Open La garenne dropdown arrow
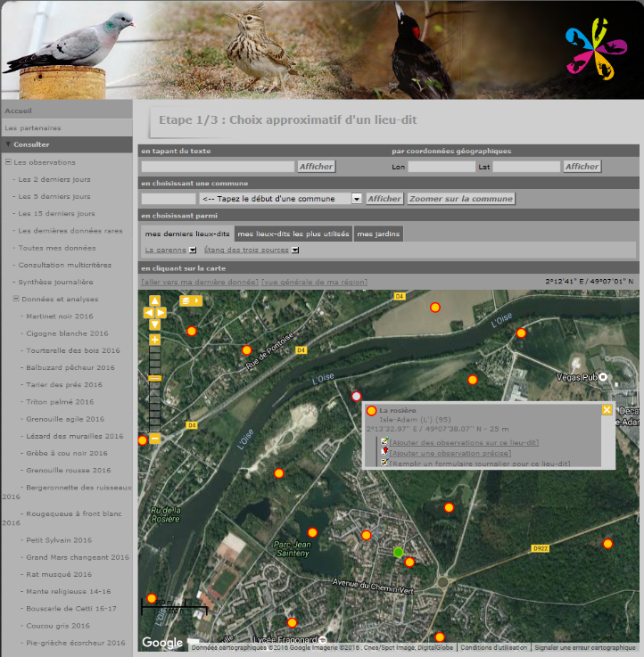Screen dimensions: 644x657 (x=193, y=250)
